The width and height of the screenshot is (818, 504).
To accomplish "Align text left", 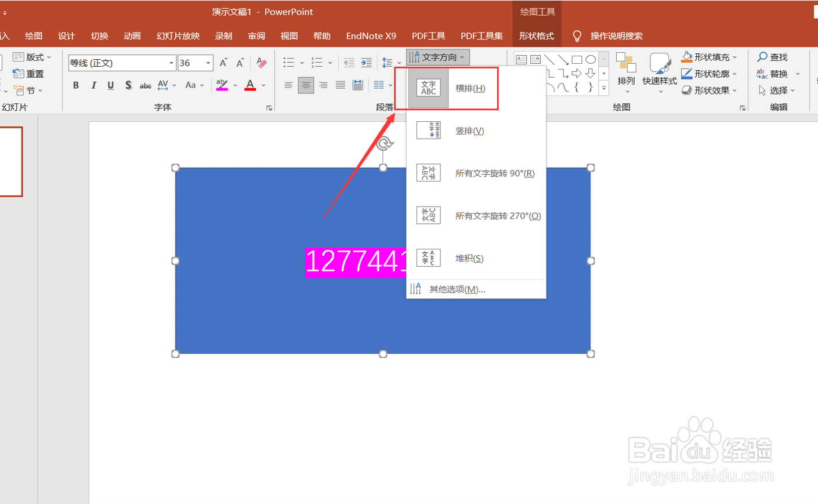I will click(288, 85).
